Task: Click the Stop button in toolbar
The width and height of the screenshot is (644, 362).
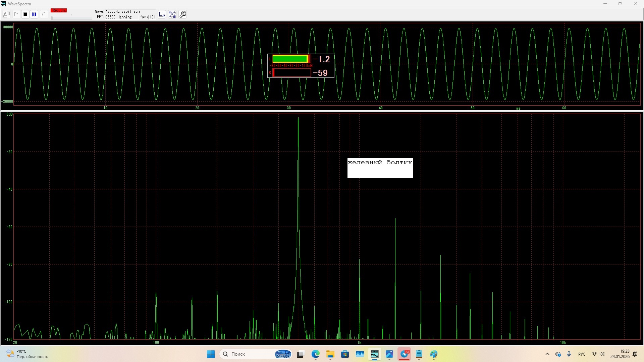Action: point(25,14)
